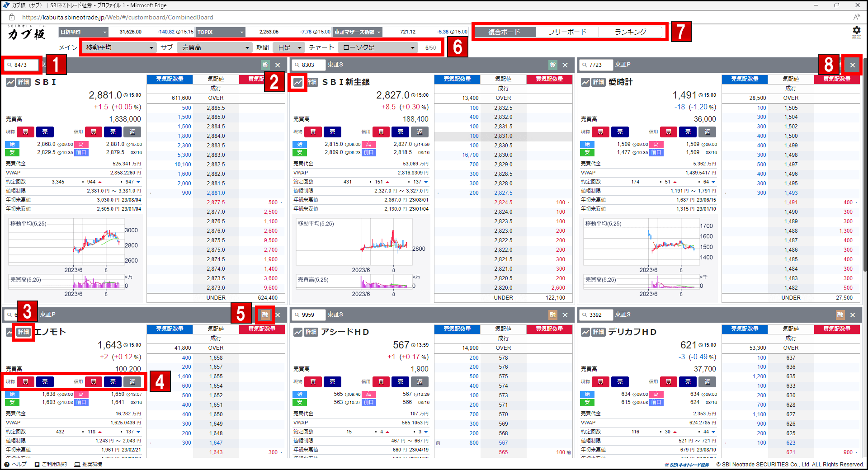Close the 9959 アシードHD panel
Viewport: 868px width, 470px height.
(x=565, y=315)
